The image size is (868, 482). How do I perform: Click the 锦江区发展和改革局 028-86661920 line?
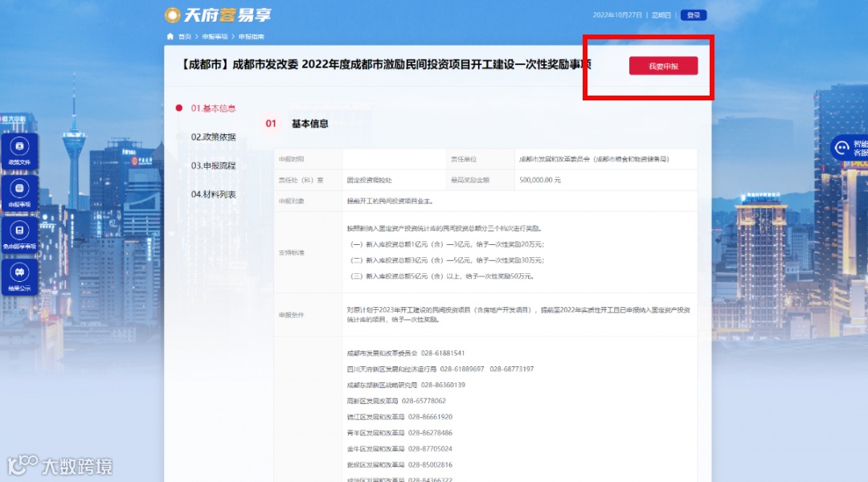399,417
